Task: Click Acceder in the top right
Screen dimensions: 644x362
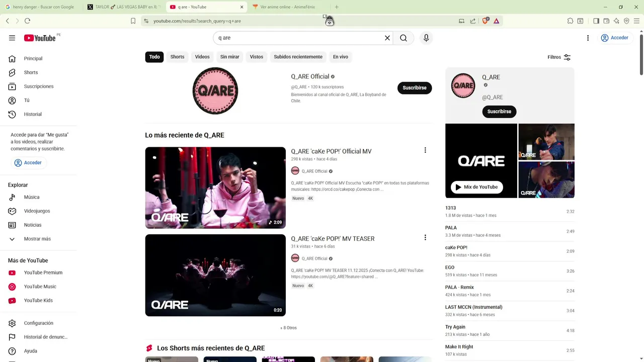Action: tap(614, 38)
